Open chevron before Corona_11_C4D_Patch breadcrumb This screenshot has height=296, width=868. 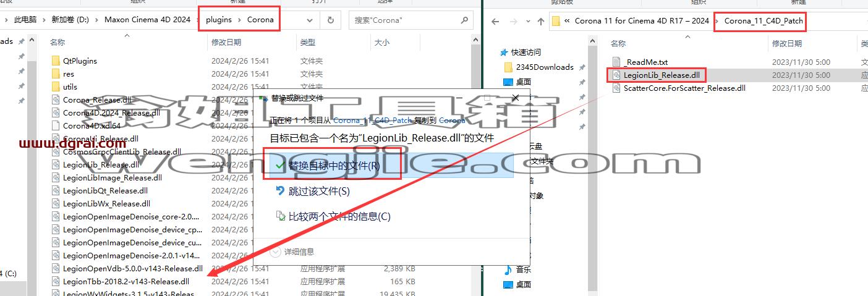coord(717,20)
